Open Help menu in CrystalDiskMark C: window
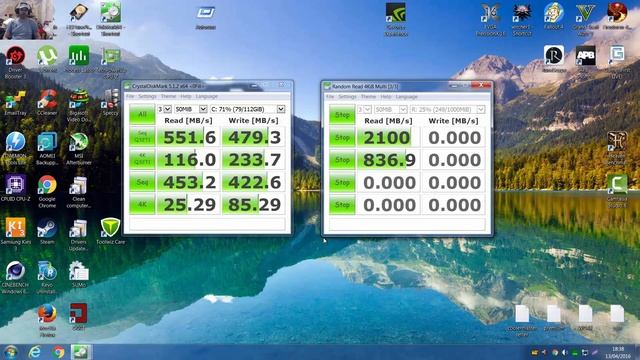 (186, 96)
